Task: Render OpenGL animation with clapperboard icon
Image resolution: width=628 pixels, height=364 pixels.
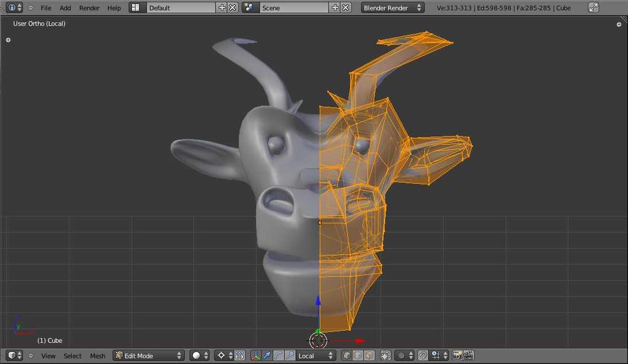Action: click(x=468, y=355)
